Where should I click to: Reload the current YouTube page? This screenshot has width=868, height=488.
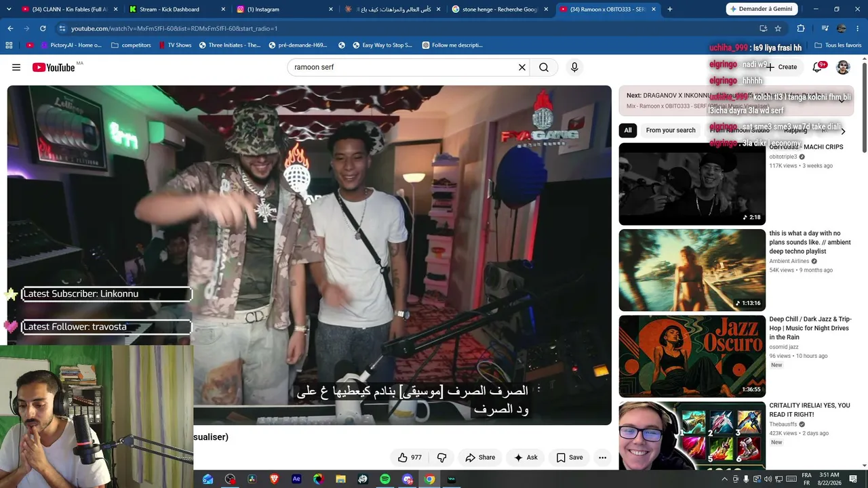tap(43, 28)
